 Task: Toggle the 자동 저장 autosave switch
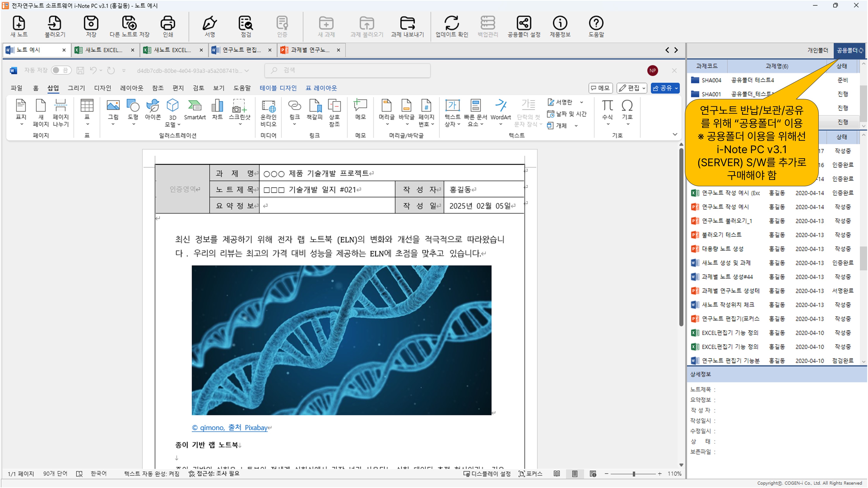pyautogui.click(x=61, y=70)
